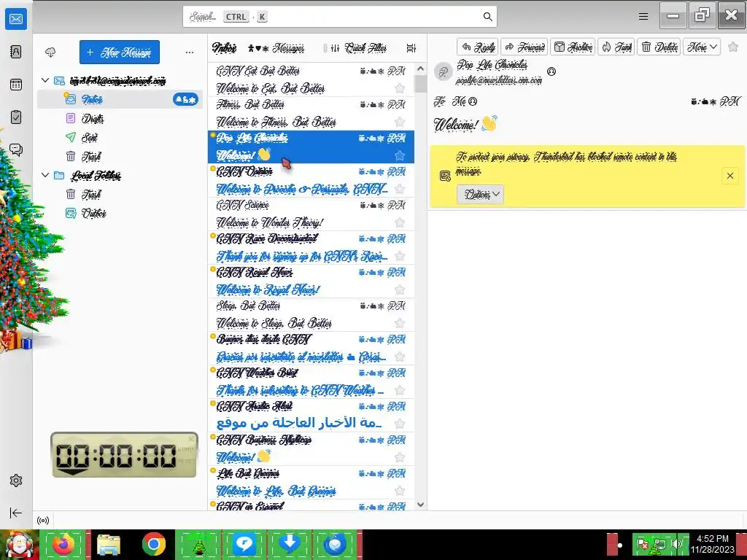This screenshot has width=747, height=560.
Task: Open the More actions dropdown
Action: click(702, 47)
